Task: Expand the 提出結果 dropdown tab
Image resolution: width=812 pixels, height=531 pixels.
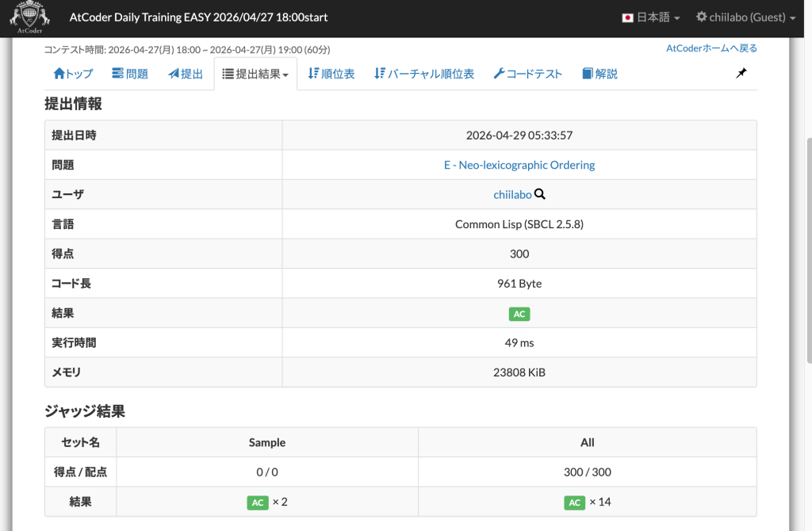Action: tap(255, 74)
